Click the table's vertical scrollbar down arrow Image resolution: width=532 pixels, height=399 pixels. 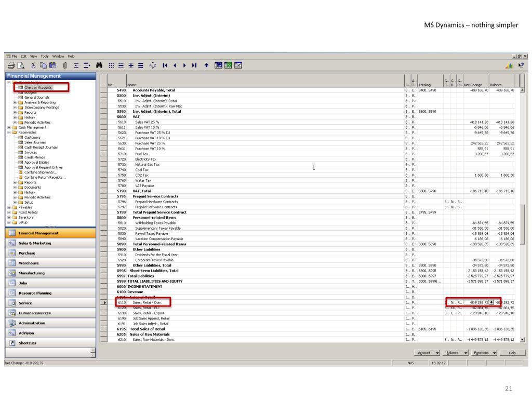click(523, 339)
